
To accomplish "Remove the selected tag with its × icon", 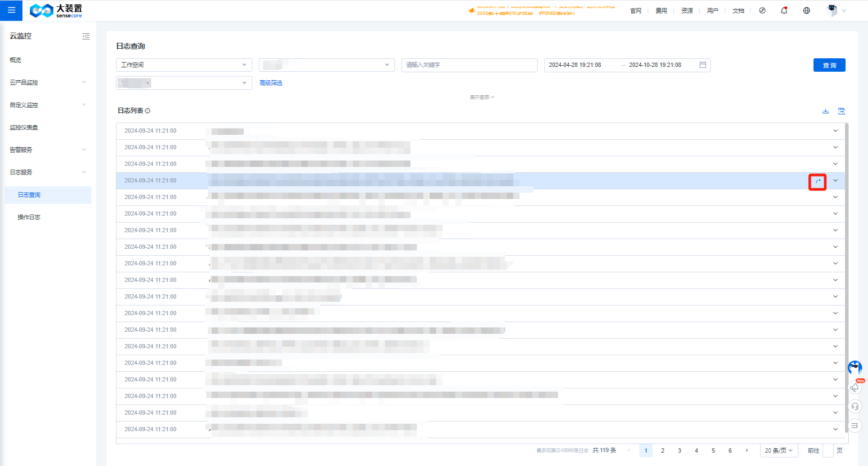I will [x=148, y=83].
